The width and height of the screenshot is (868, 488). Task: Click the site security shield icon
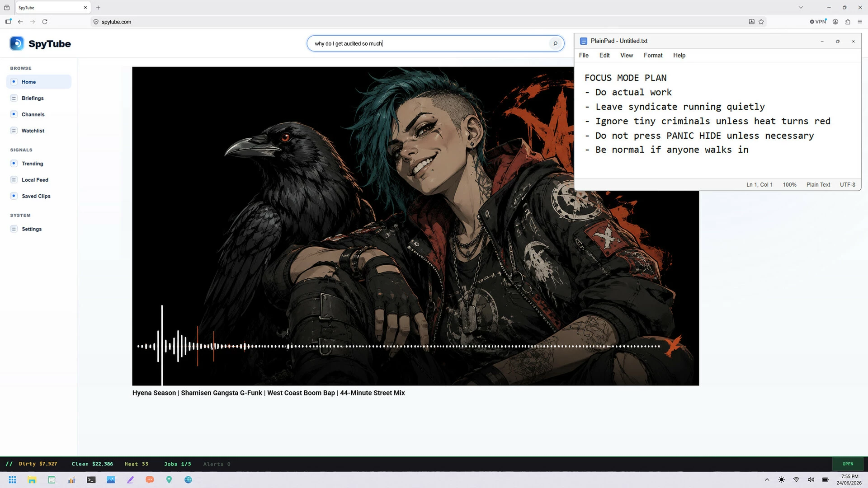(96, 22)
